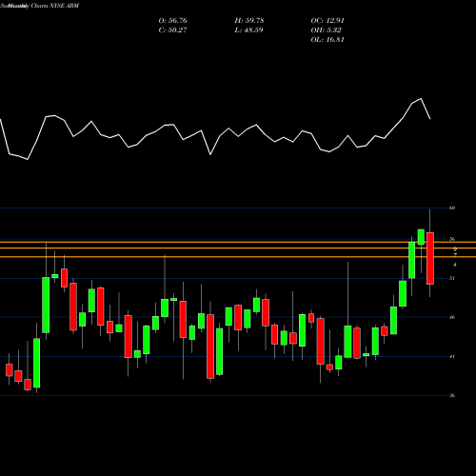Image resolution: width=476 pixels, height=476 pixels.
Task: Click the latest red candle reaching the 60 line
Action: pyautogui.click(x=430, y=258)
